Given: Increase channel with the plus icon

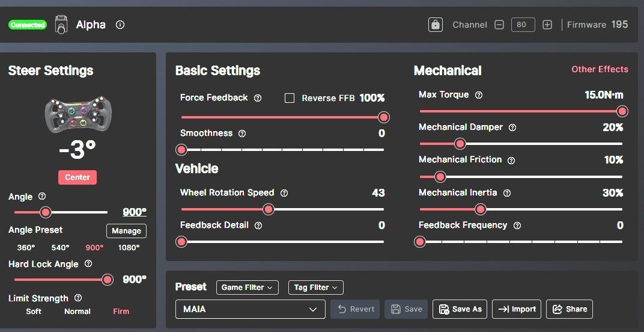Looking at the screenshot, I should click(x=547, y=25).
